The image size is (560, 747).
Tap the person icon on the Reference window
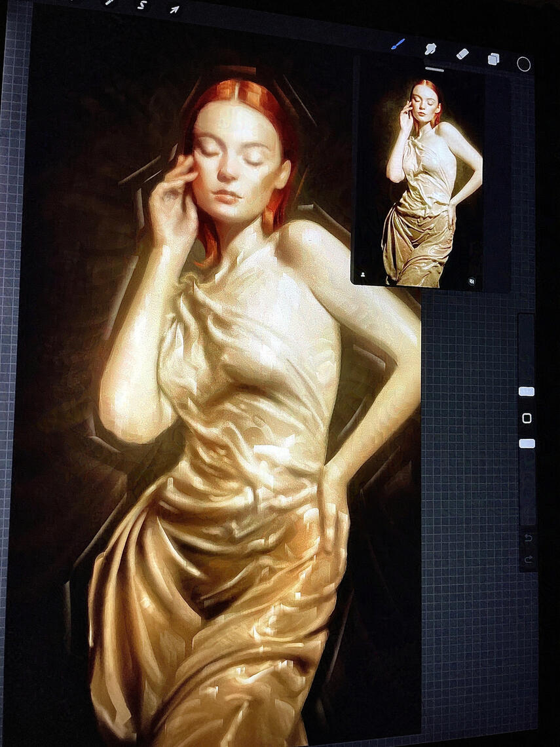pos(363,275)
